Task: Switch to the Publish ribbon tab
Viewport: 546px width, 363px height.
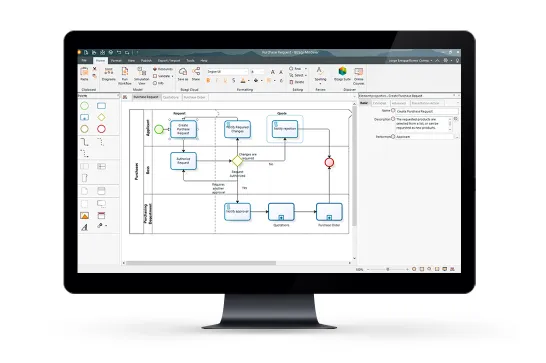Action: click(x=146, y=61)
